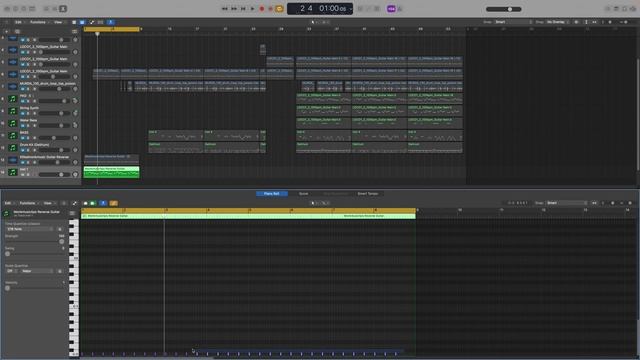Viewport: 640px width, 360px height.
Task: Click the red Record button
Action: click(262, 9)
